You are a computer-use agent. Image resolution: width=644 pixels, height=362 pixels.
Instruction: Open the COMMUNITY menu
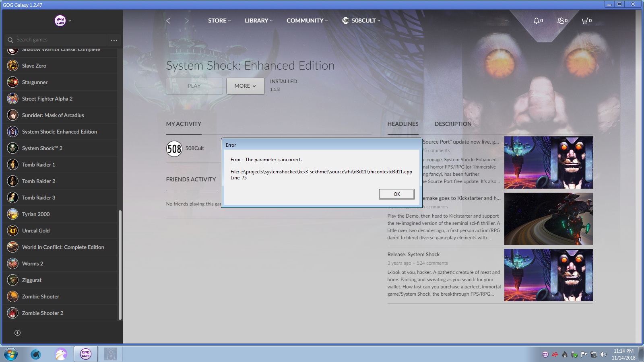307,21
